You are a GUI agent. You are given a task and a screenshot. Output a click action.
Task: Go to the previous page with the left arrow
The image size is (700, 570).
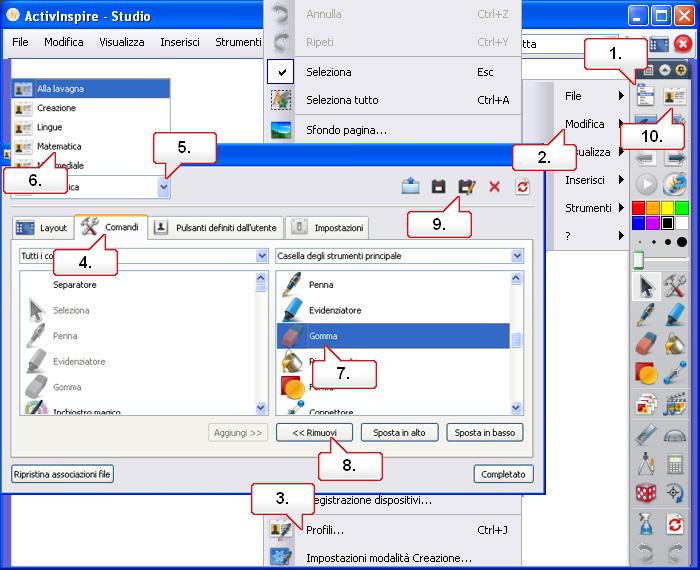pos(645,158)
